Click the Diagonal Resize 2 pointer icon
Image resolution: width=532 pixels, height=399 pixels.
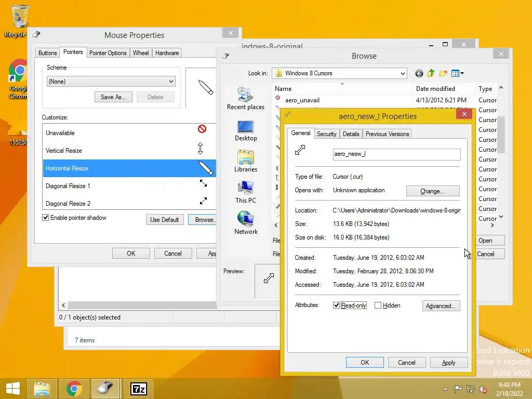203,201
